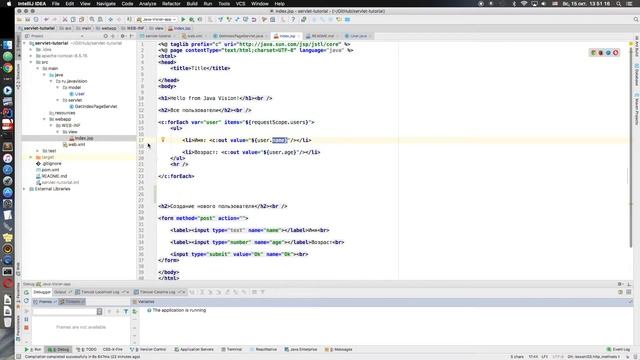Click the Chrome browser icon in editor overlay
Image resolution: width=640 pixels, height=360 pixels.
(593, 52)
